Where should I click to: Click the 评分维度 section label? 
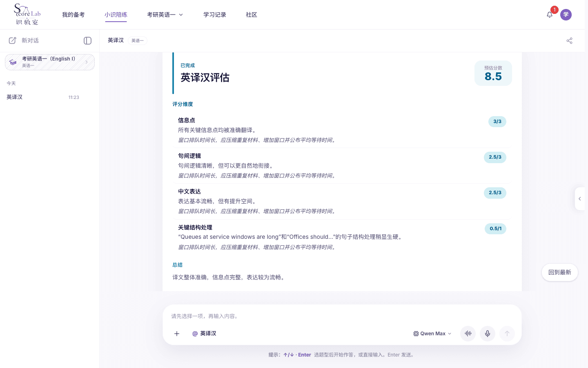tap(183, 104)
